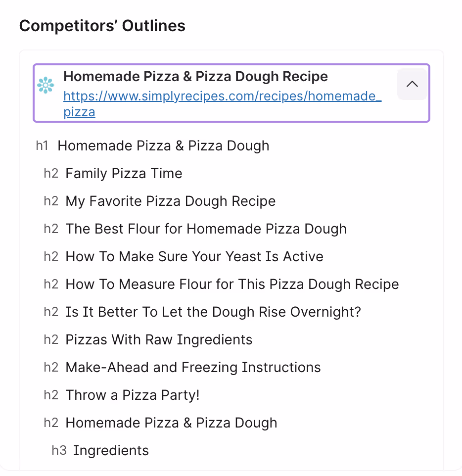Image resolution: width=462 pixels, height=476 pixels.
Task: Select the 'Homemade Pizza & Pizza Dough Recipe' title
Action: [195, 77]
